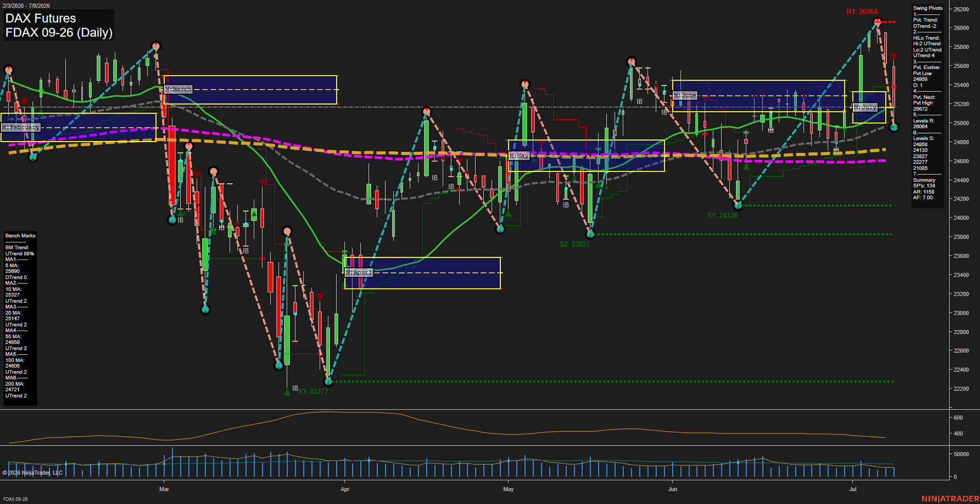The height and width of the screenshot is (504, 980).
Task: Click the 20 MA: row in Bench Marks
Action: point(13,313)
